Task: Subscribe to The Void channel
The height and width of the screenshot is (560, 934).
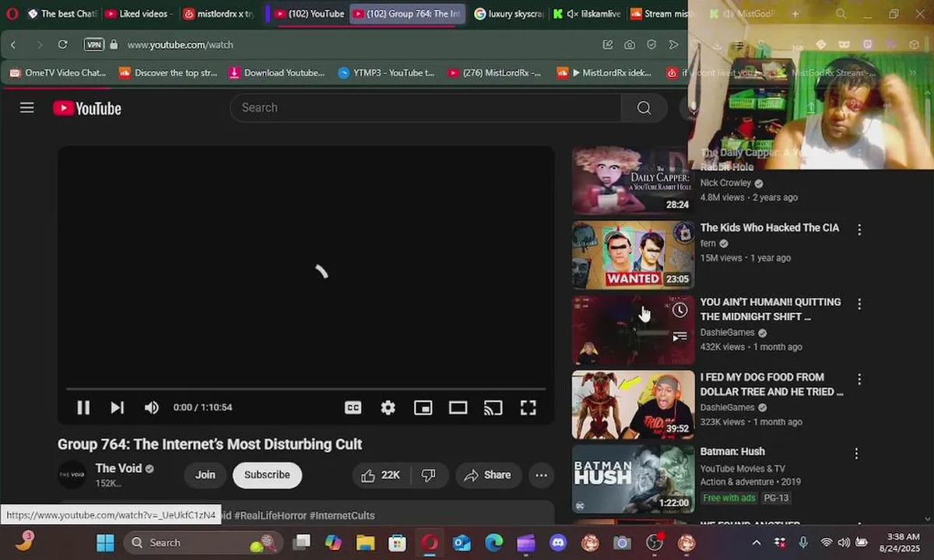Action: (x=267, y=475)
